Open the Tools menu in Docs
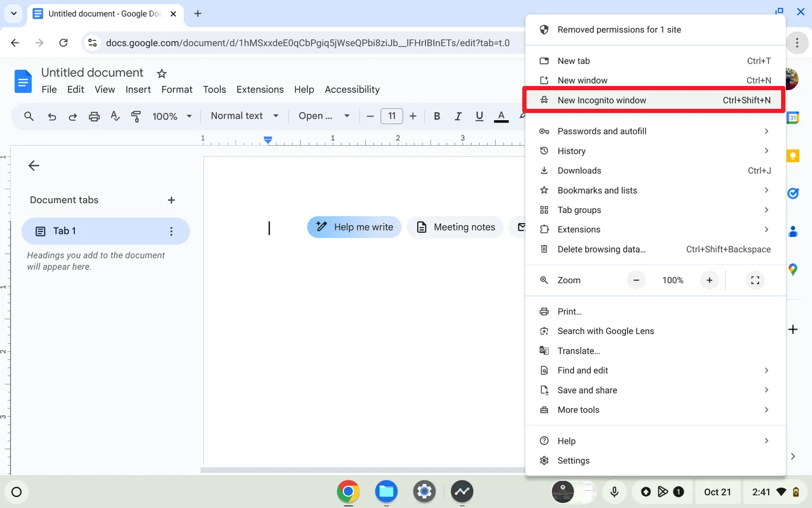 (x=215, y=89)
